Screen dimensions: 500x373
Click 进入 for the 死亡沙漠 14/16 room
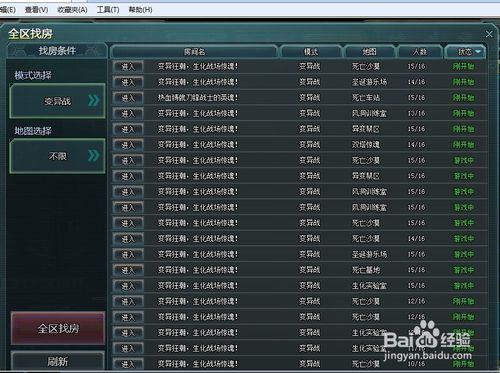coord(128,239)
